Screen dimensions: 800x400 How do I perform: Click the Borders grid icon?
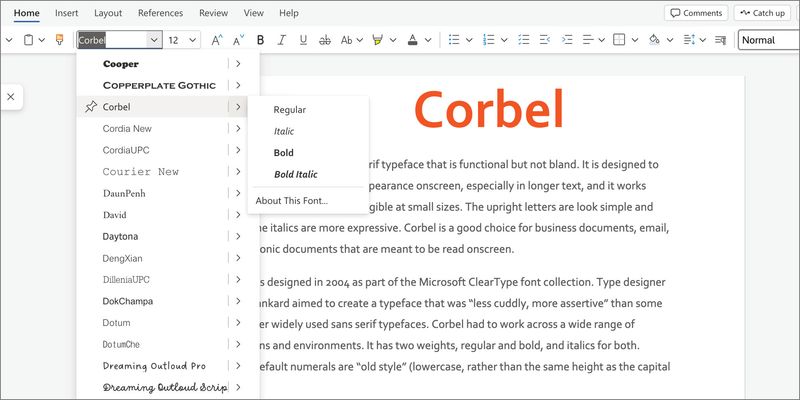click(619, 40)
